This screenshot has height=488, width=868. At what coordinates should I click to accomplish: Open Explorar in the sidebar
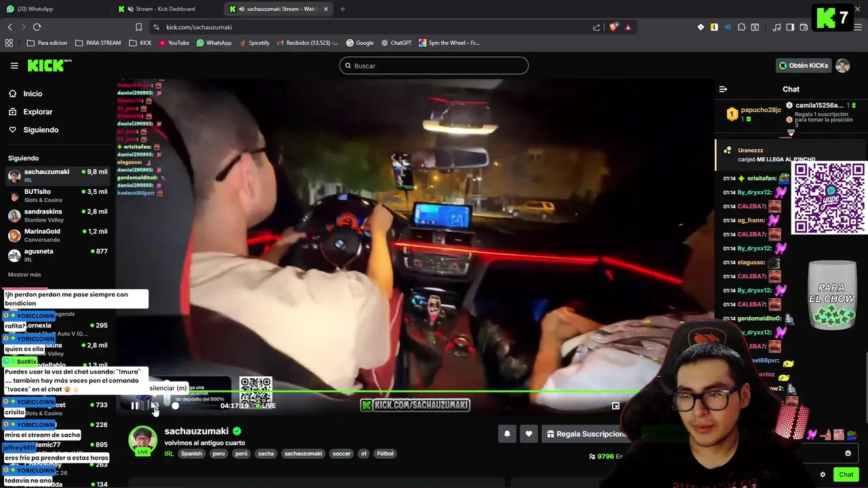[37, 112]
